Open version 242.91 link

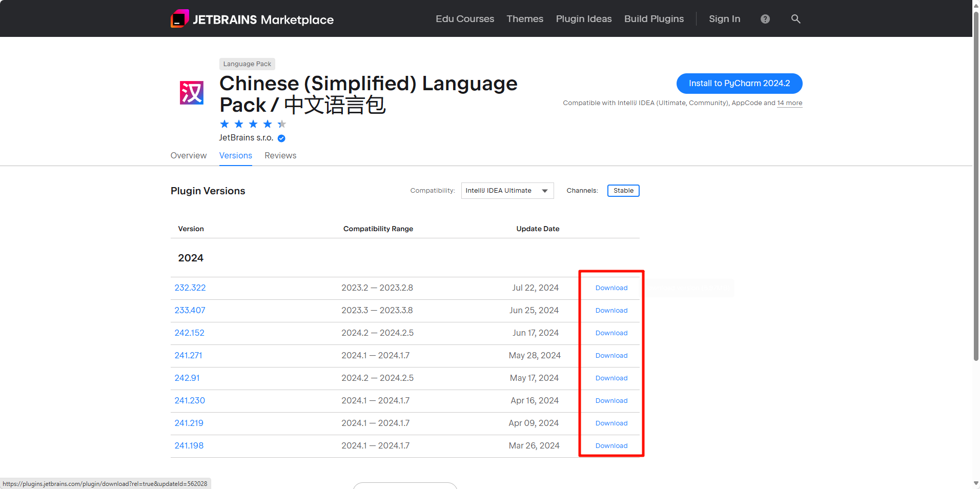(x=187, y=378)
